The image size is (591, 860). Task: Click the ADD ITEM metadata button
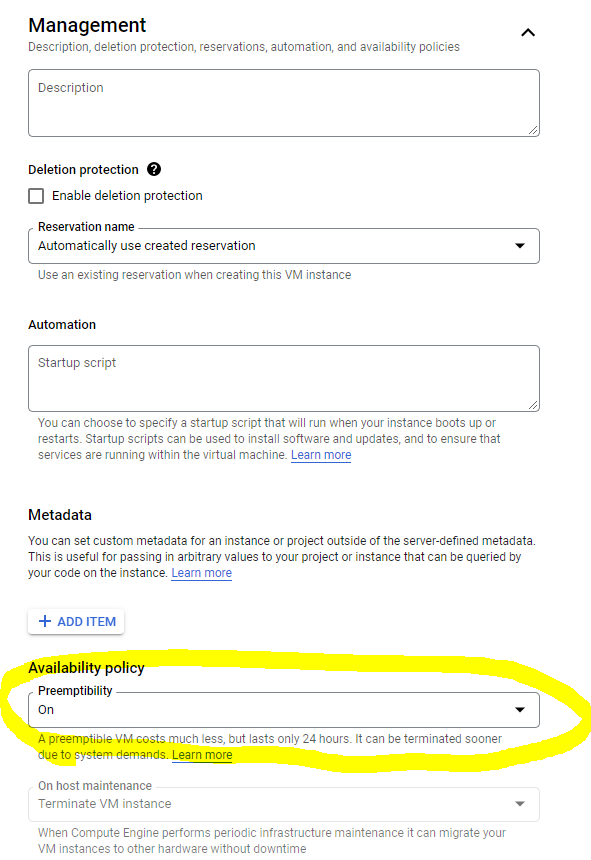click(x=76, y=621)
